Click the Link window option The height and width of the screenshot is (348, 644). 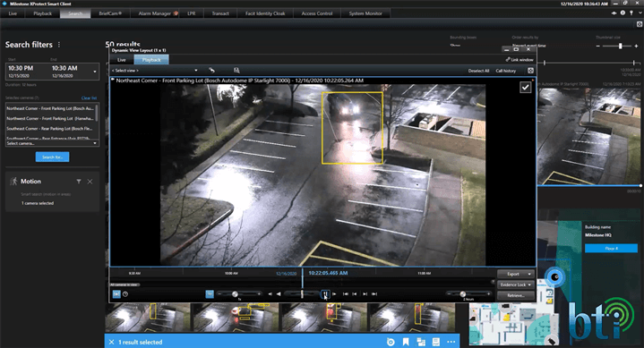(x=519, y=60)
